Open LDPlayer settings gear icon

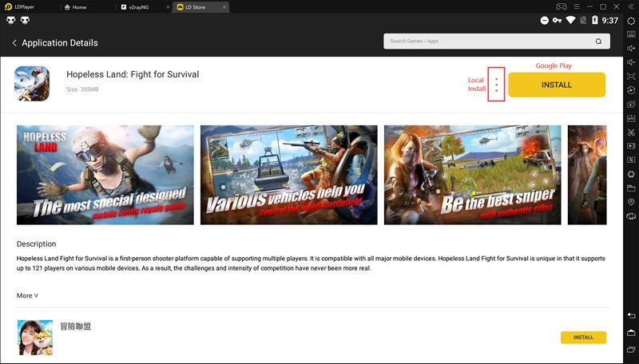tap(631, 20)
